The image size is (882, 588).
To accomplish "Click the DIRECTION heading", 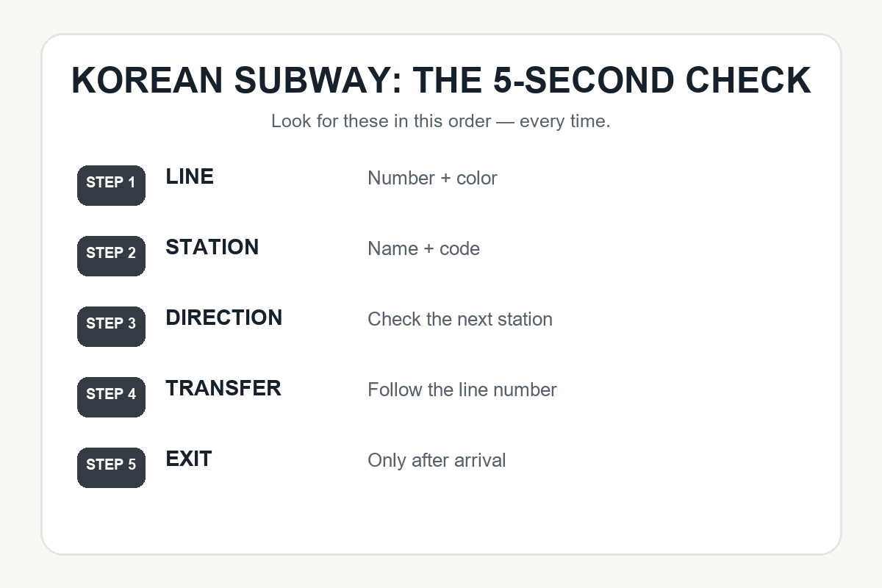I will click(223, 318).
